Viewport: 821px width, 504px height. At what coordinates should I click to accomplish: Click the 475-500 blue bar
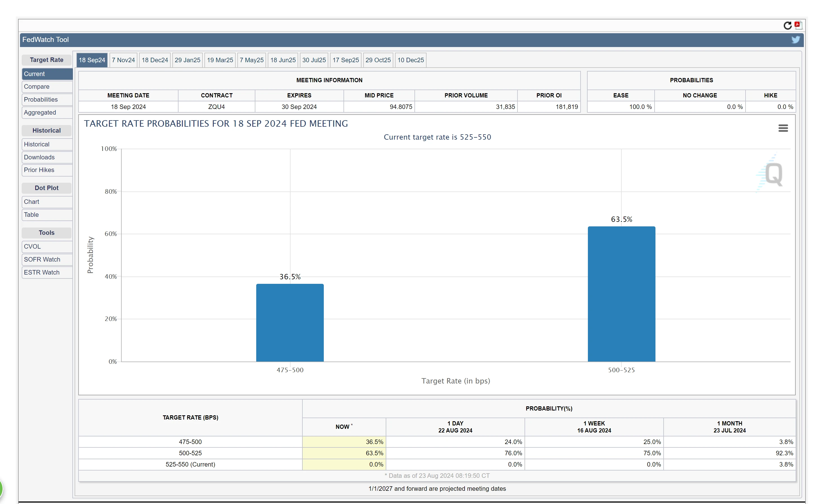coord(290,323)
